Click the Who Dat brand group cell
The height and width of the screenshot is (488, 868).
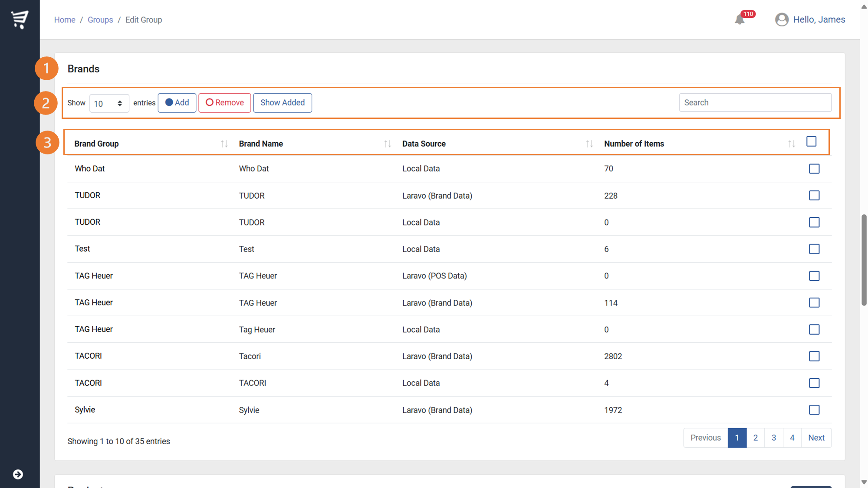click(90, 169)
